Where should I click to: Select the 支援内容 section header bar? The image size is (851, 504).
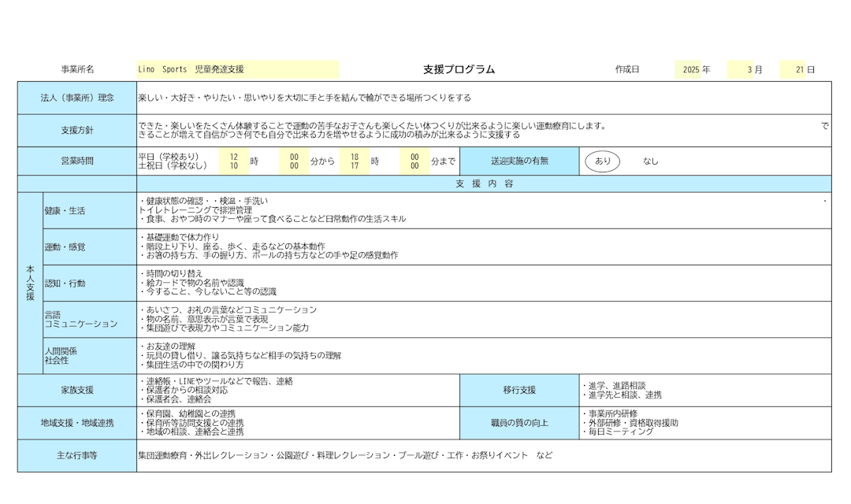[484, 183]
